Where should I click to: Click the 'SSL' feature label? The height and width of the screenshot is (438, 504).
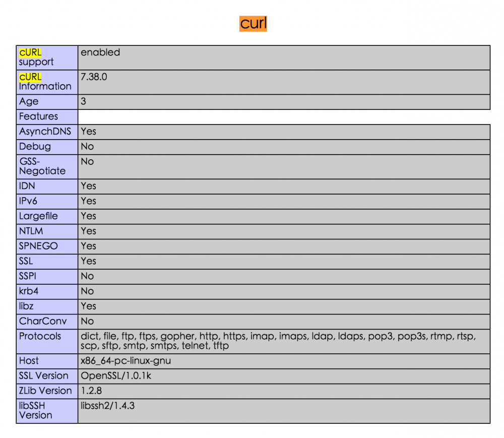click(x=26, y=261)
